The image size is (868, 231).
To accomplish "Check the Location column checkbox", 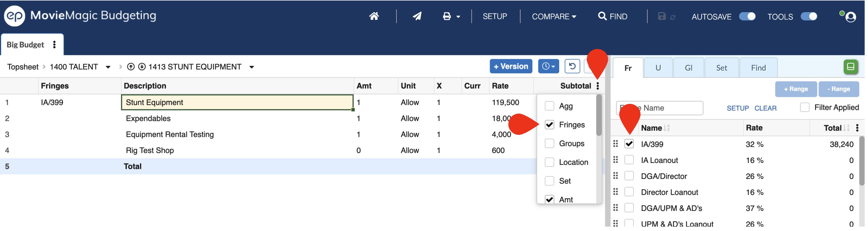I will (x=549, y=162).
